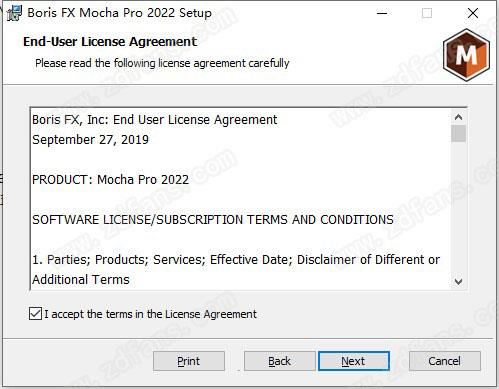Click the license scrollbar down arrow

(458, 282)
